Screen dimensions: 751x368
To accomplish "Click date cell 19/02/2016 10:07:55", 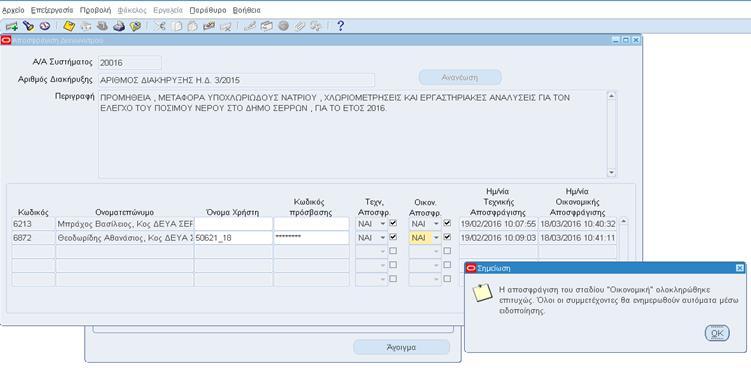I will (x=498, y=224).
